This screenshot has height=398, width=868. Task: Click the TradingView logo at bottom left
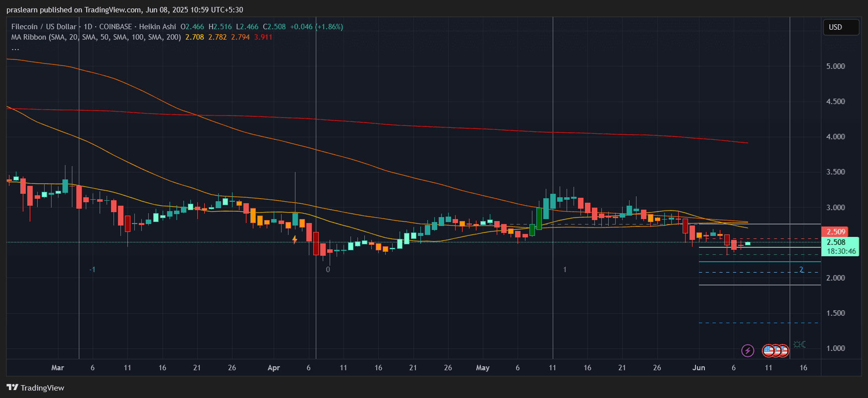point(36,388)
